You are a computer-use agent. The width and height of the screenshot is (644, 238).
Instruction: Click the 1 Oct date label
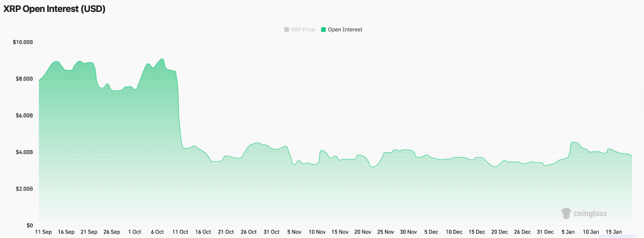135,232
